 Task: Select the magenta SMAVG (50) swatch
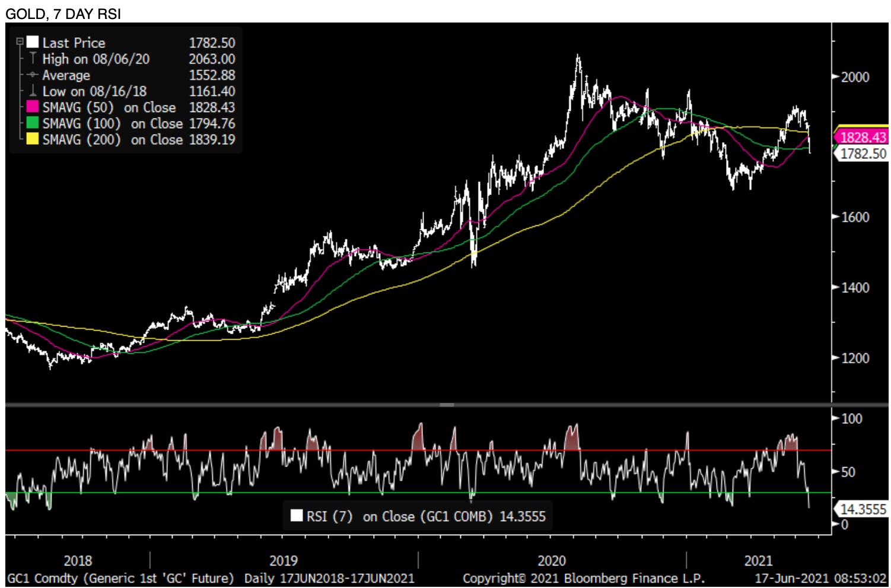(x=33, y=107)
